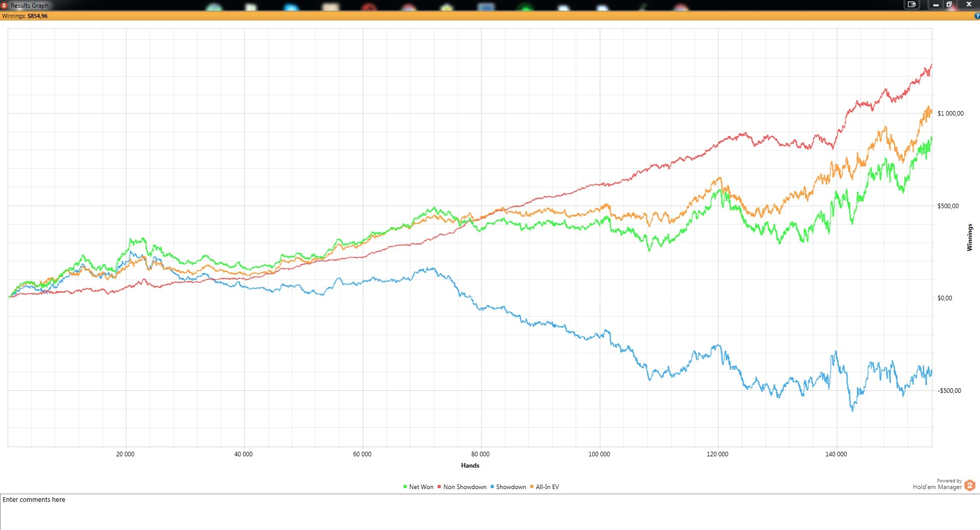Click the Hold'em Manager orange hexagon logo
The width and height of the screenshot is (980, 530).
970,484
